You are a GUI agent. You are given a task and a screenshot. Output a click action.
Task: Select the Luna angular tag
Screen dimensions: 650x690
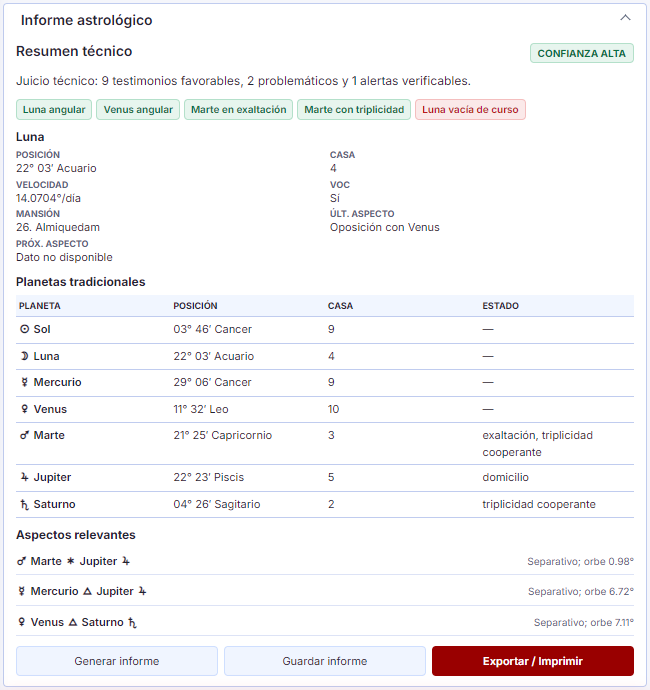click(x=54, y=110)
